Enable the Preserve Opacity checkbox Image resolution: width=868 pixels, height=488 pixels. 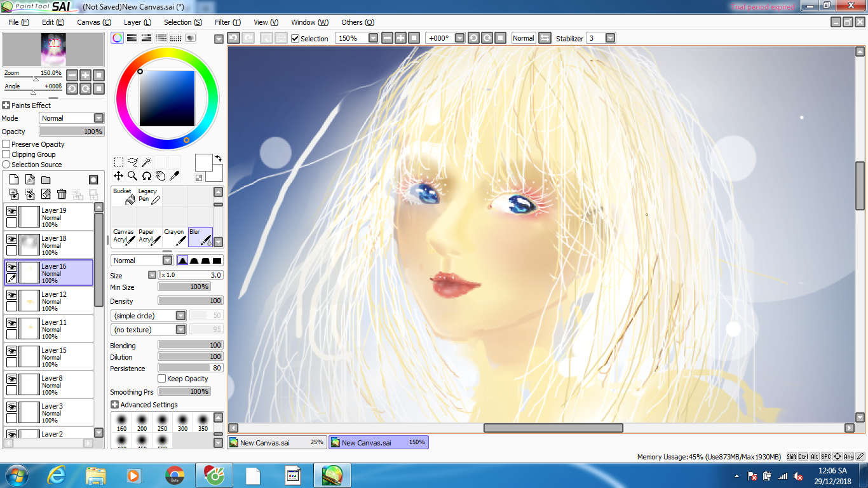6,144
